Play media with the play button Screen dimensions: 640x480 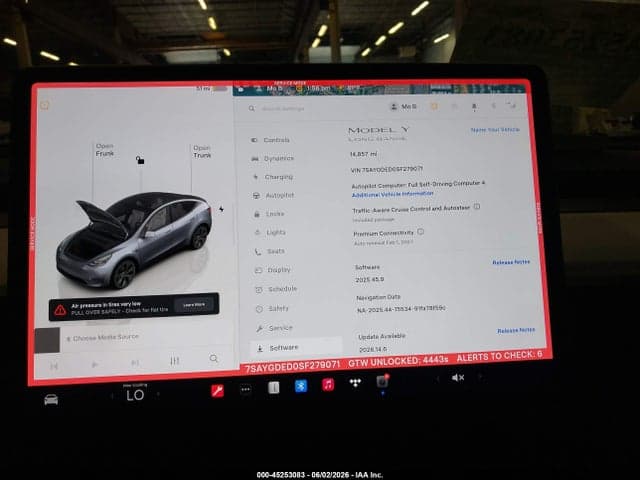point(95,364)
